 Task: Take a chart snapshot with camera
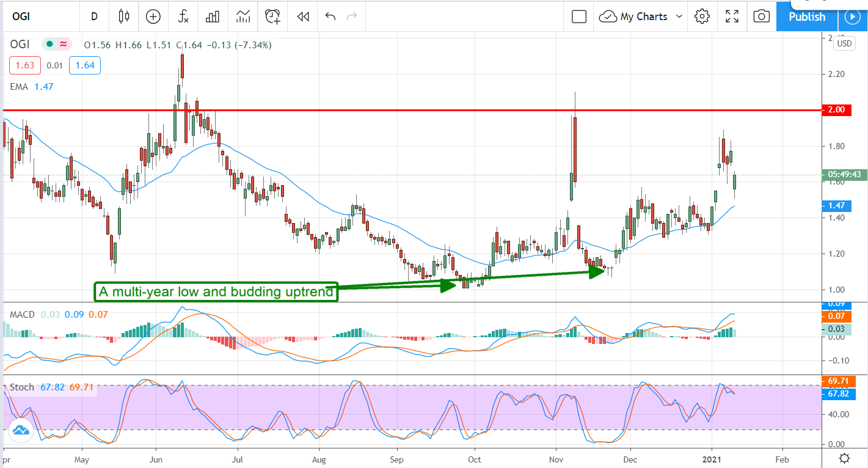(x=761, y=16)
